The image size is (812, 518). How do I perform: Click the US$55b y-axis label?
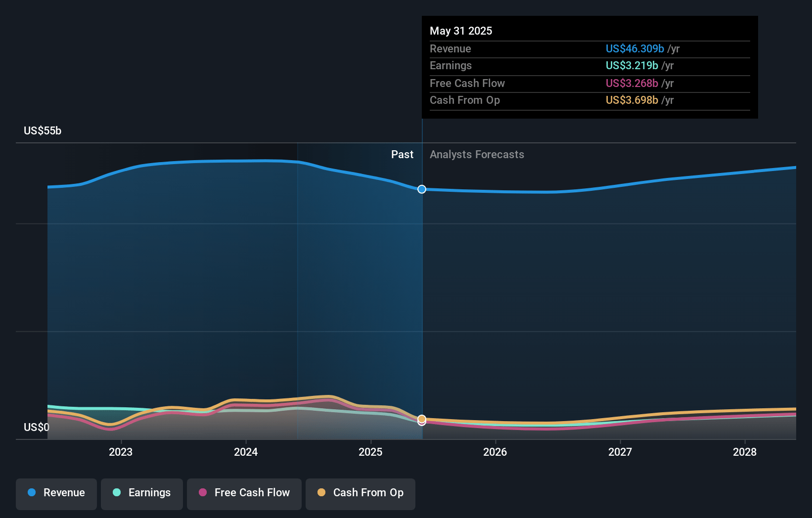tap(43, 131)
